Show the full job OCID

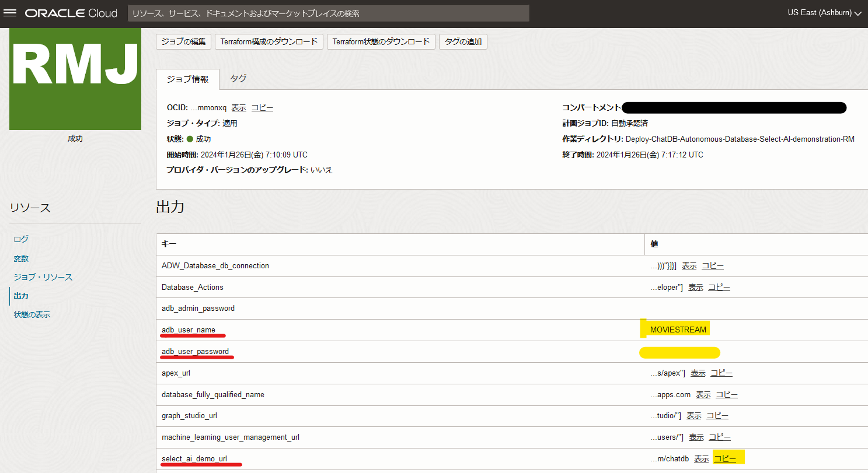239,108
